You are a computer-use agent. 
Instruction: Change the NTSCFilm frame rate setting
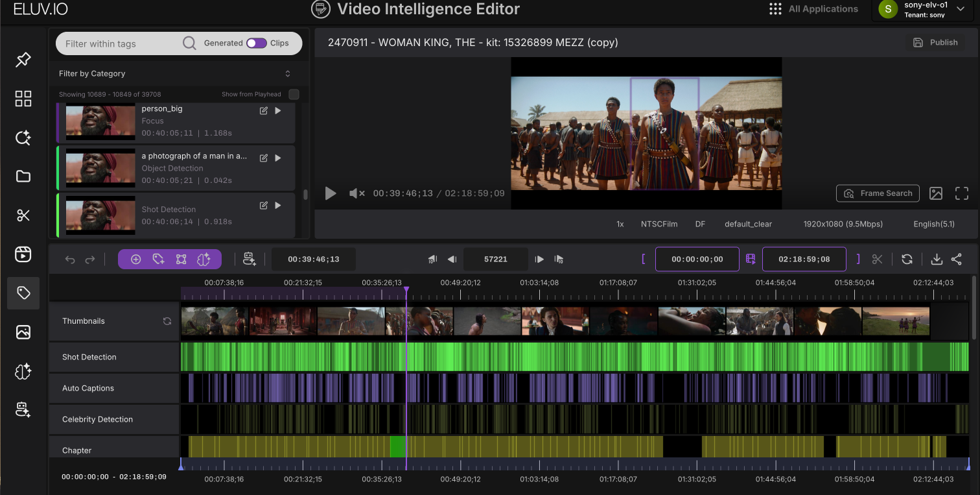pos(659,224)
